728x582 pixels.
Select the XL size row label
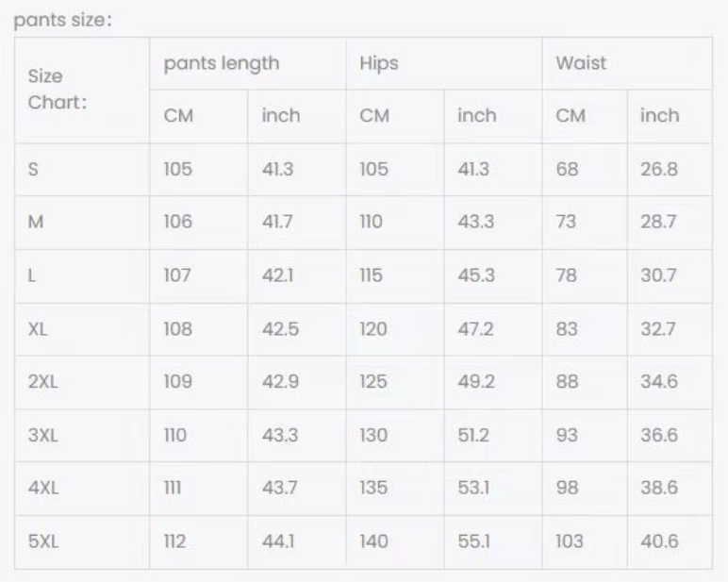(82, 330)
